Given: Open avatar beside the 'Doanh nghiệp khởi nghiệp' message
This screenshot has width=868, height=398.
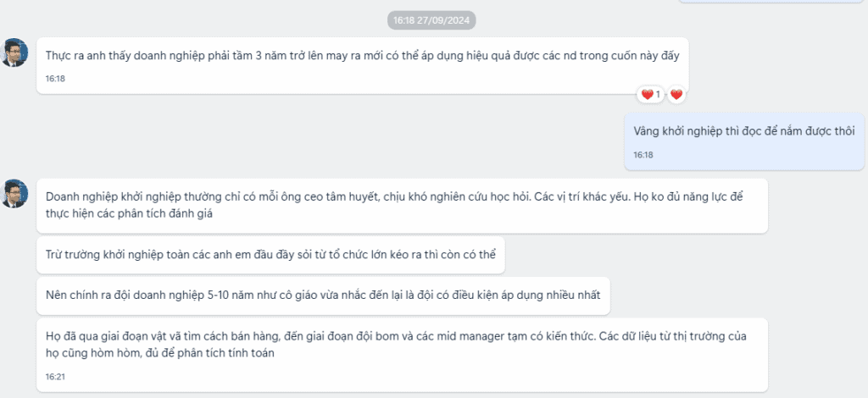Looking at the screenshot, I should point(15,193).
